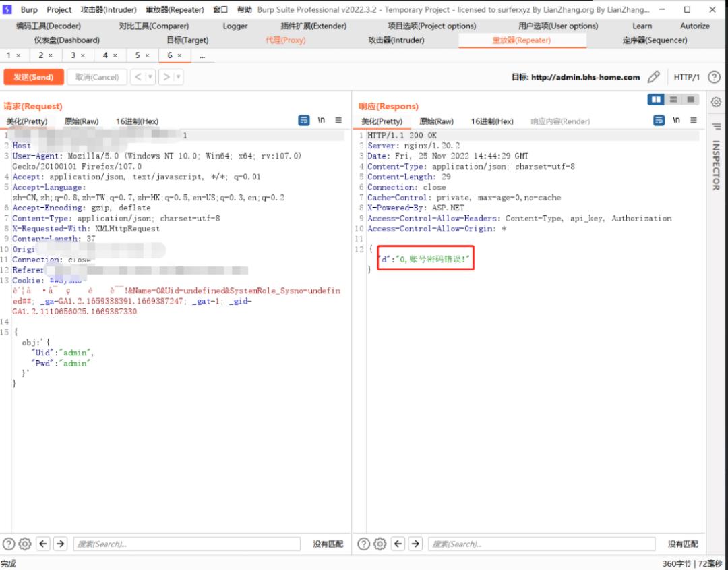728x570 pixels.
Task: Toggle \n non-printable characters in Response panel
Action: pyautogui.click(x=677, y=120)
